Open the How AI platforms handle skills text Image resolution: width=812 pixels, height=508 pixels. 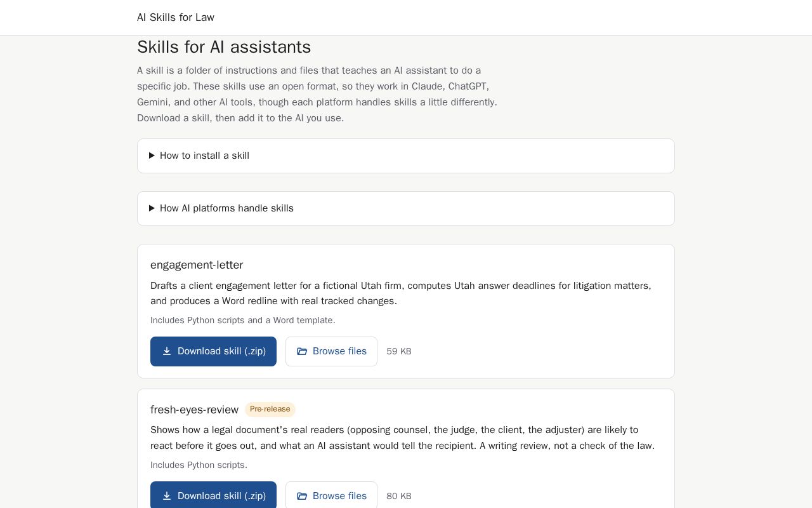226,208
